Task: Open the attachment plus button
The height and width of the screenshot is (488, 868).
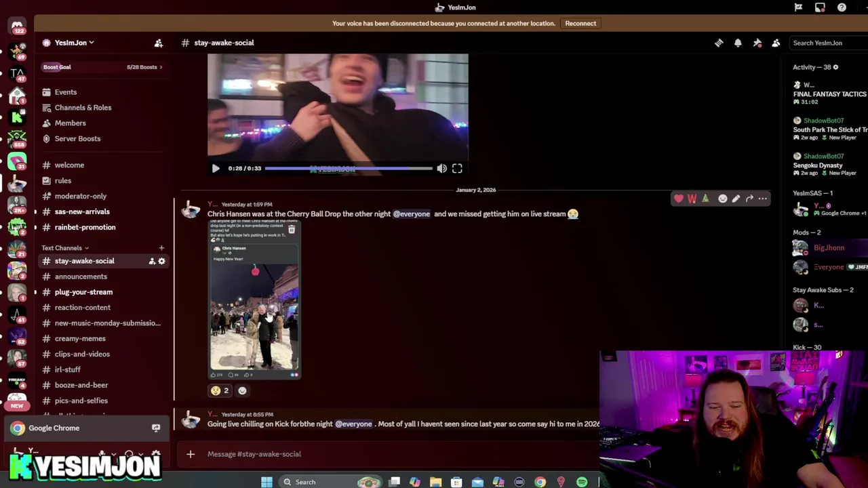Action: (191, 454)
